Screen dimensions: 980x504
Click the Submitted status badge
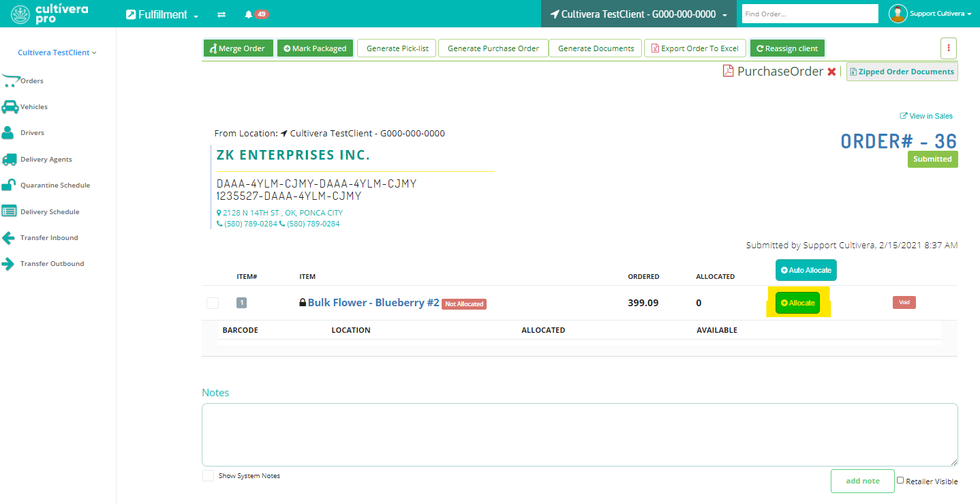tap(932, 159)
